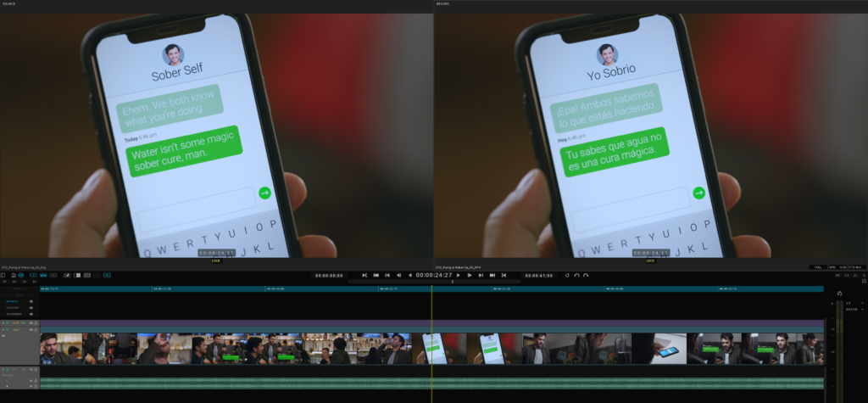The image size is (868, 403).
Task: Step forward one frame
Action: pyautogui.click(x=470, y=276)
